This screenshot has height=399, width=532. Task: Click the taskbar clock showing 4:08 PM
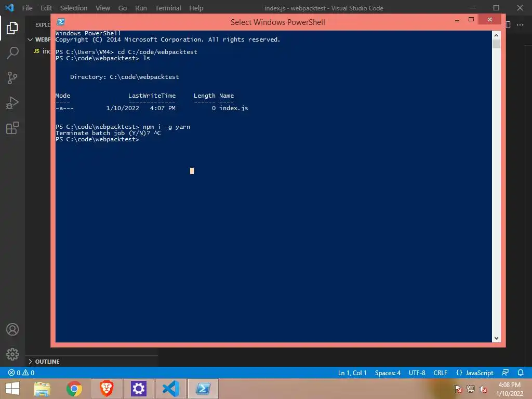pos(509,389)
